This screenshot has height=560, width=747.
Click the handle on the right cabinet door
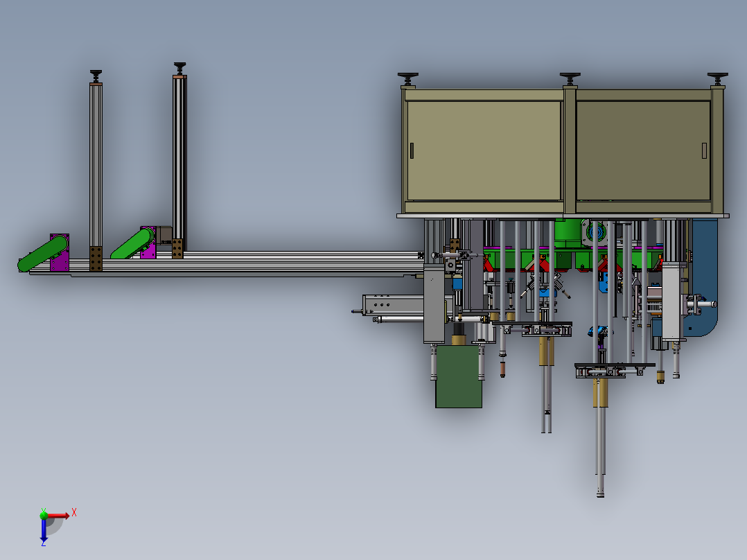(x=704, y=150)
